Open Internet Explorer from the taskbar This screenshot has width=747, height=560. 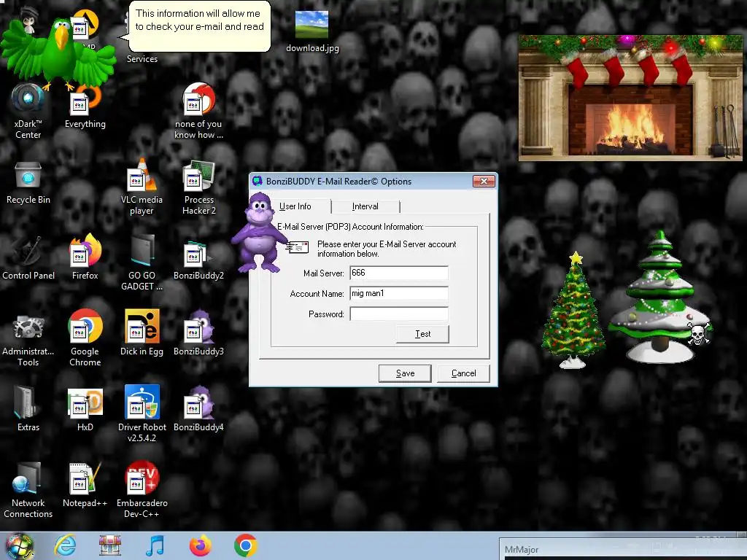click(x=65, y=545)
